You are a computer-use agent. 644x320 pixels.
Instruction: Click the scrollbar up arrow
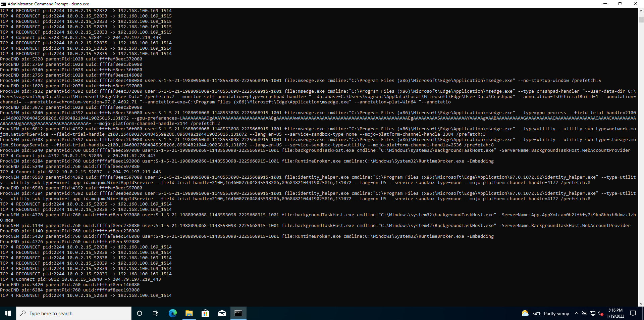coord(641,10)
